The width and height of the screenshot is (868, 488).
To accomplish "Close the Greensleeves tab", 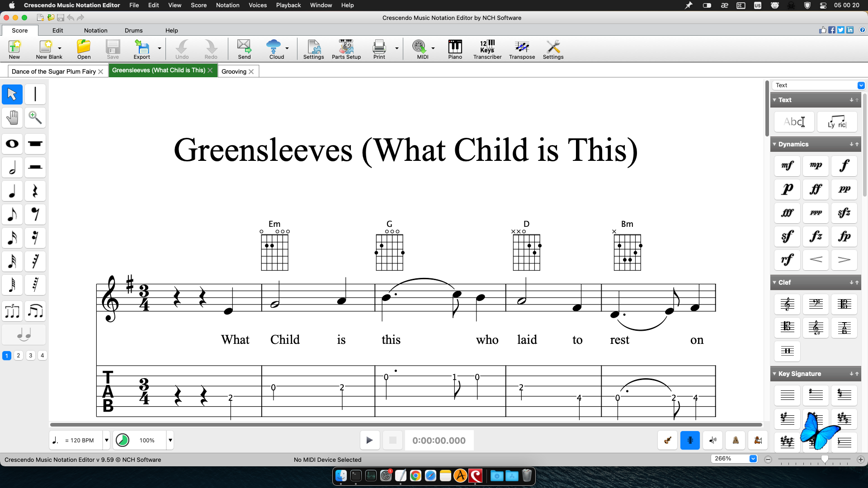I will tap(210, 70).
